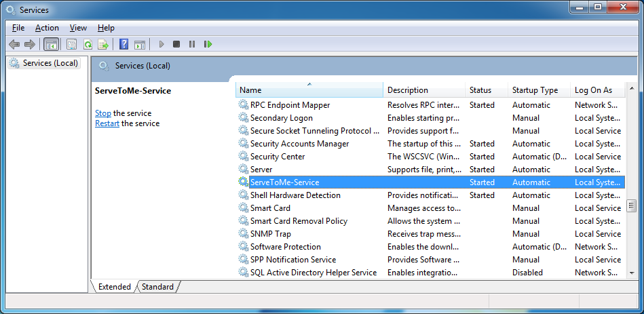The height and width of the screenshot is (314, 644).
Task: Click 'The WSCSVC (Win...' description cell
Action: click(x=423, y=157)
